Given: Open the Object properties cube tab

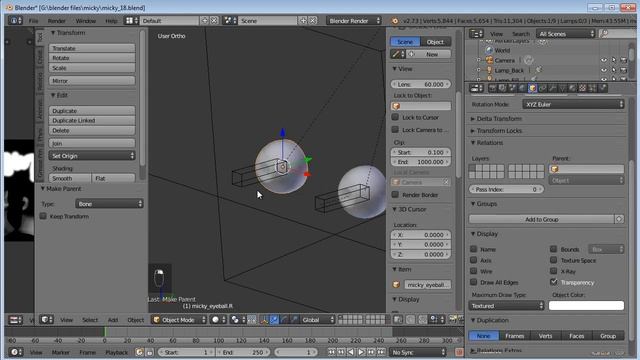Looking at the screenshot, I should pyautogui.click(x=532, y=88).
